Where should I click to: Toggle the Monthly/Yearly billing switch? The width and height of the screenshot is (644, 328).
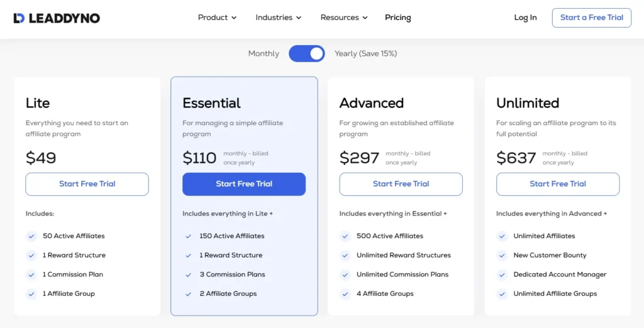pyautogui.click(x=307, y=53)
